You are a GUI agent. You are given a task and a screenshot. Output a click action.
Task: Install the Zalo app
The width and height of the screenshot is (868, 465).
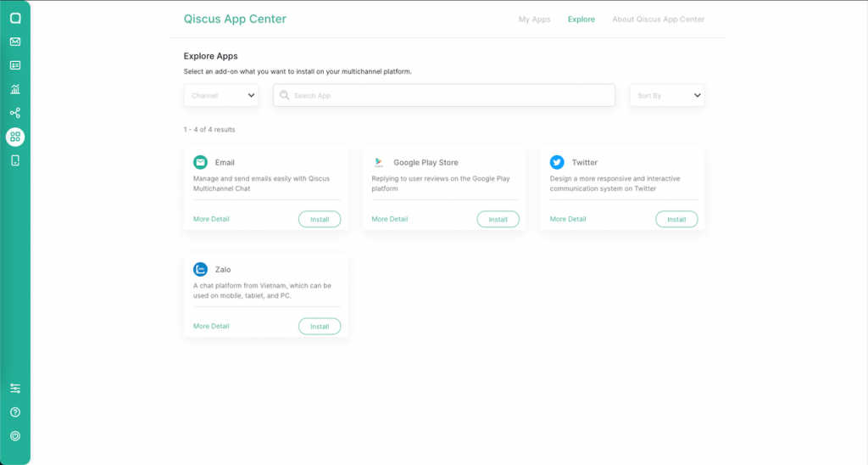click(320, 327)
